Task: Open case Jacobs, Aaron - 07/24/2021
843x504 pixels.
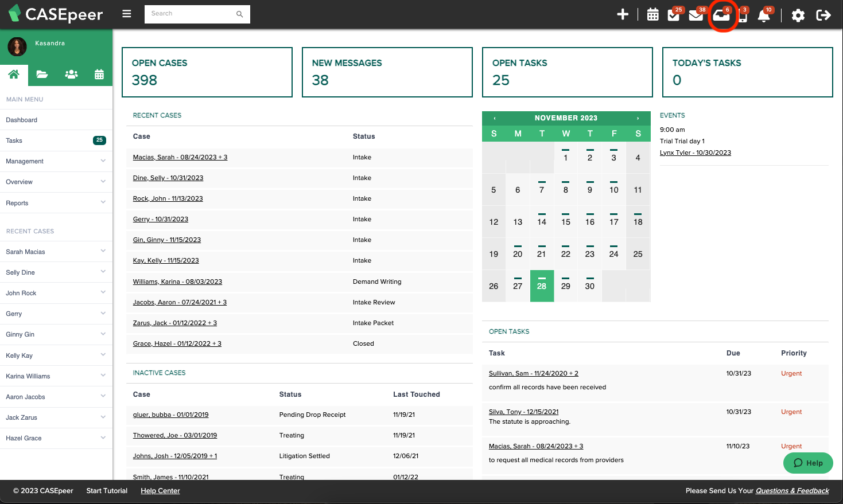Action: tap(180, 302)
